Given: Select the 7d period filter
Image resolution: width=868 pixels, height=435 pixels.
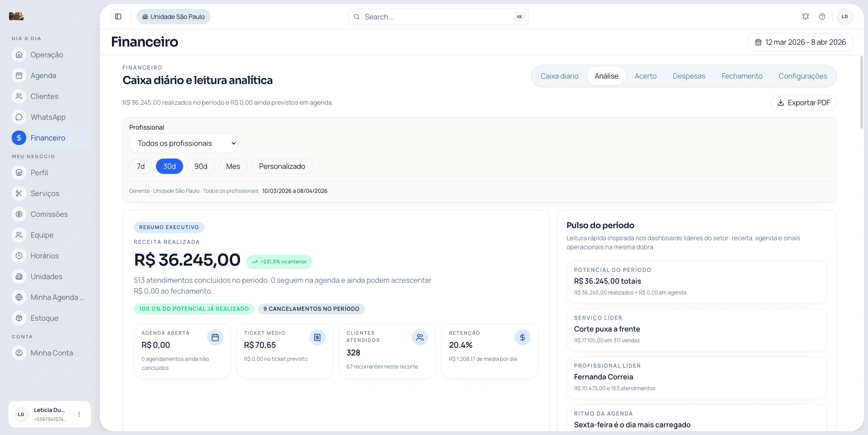Looking at the screenshot, I should 140,166.
